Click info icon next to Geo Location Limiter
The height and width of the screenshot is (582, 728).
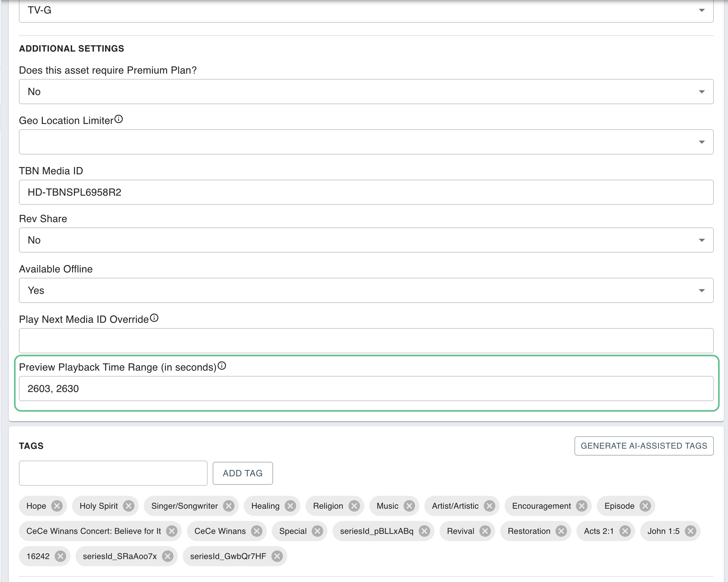[118, 119]
